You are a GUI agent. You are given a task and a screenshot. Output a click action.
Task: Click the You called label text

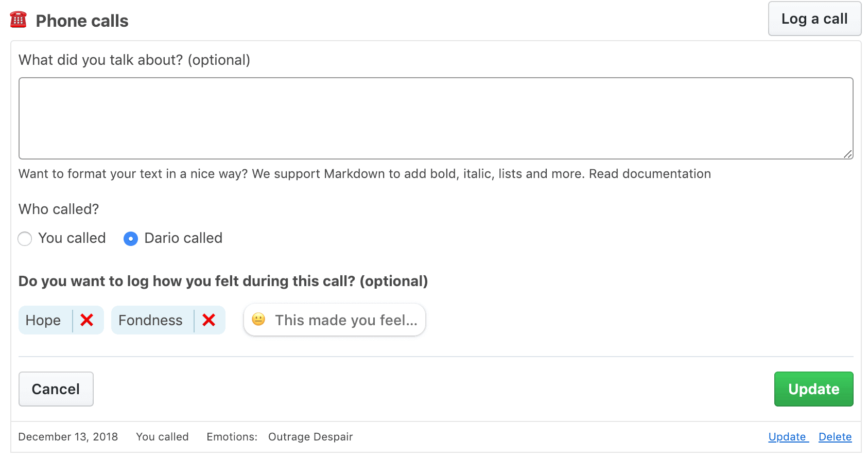click(72, 238)
